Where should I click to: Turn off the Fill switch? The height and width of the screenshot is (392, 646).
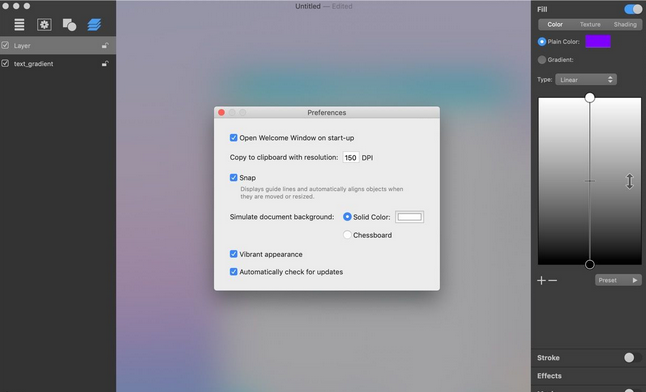tap(633, 9)
